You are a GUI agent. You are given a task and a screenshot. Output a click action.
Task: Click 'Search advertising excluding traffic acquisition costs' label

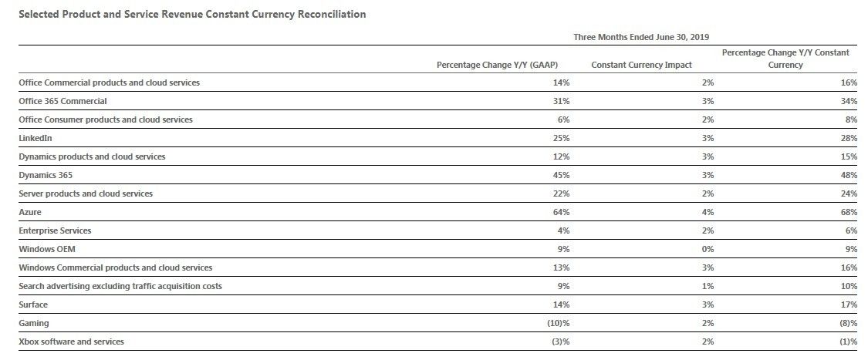[x=120, y=286]
